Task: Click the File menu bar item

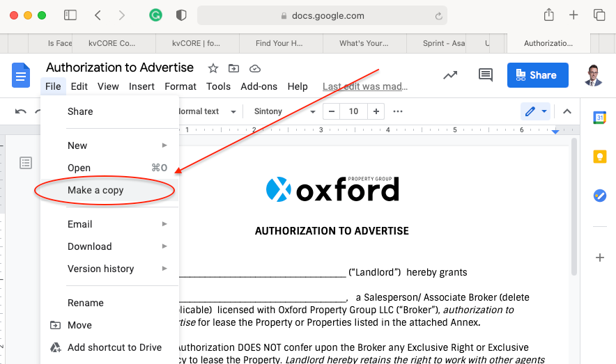Action: point(53,86)
